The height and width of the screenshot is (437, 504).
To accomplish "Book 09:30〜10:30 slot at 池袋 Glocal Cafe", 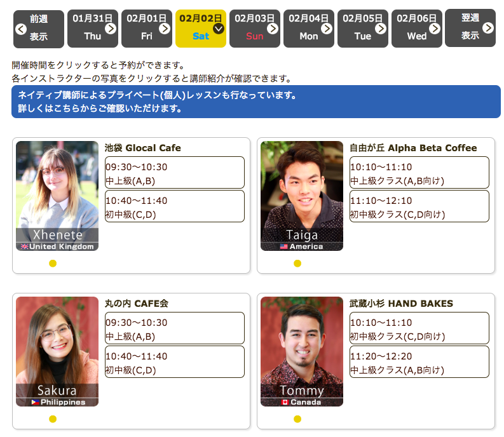I will 174,173.
